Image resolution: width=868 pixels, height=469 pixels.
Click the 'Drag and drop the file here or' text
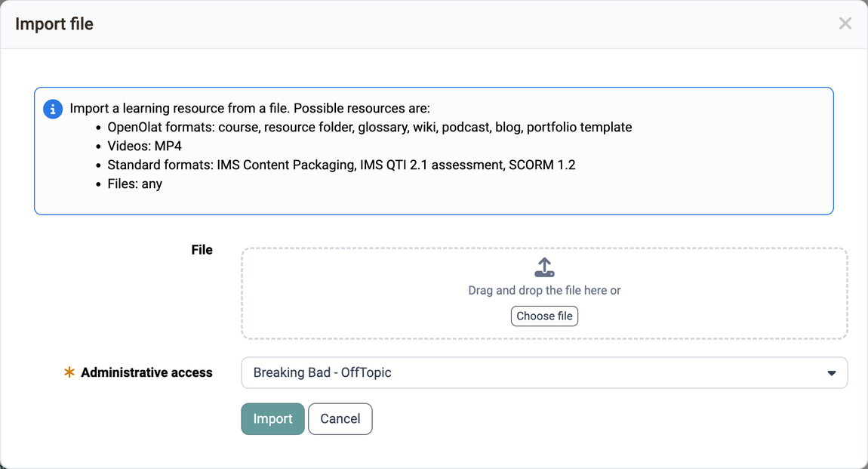pos(544,291)
